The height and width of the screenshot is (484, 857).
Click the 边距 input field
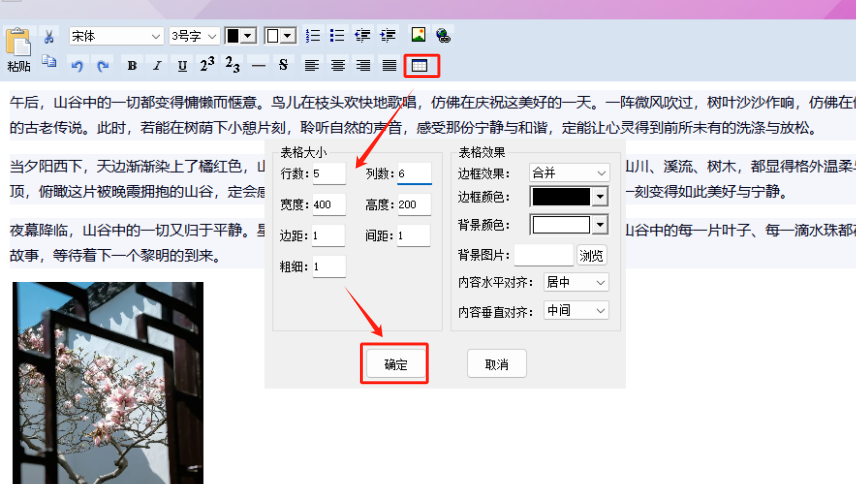pyautogui.click(x=329, y=235)
